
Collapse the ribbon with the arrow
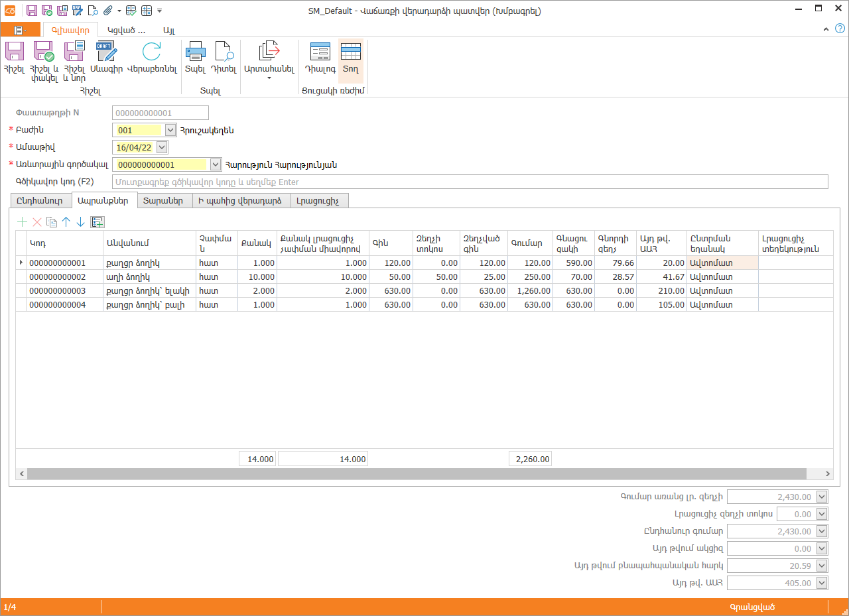pos(826,29)
